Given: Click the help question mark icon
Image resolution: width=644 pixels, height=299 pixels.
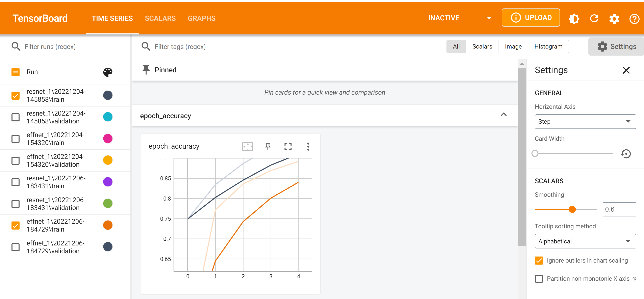Looking at the screenshot, I should 635,18.
